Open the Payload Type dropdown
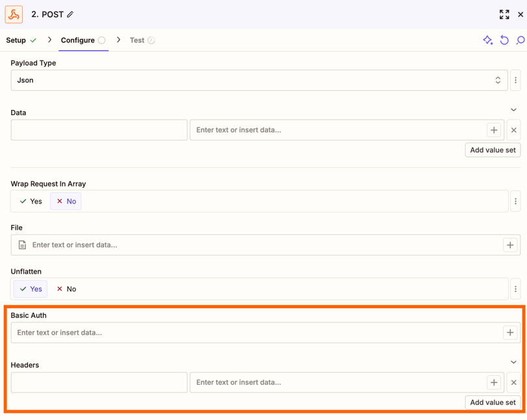 point(259,81)
